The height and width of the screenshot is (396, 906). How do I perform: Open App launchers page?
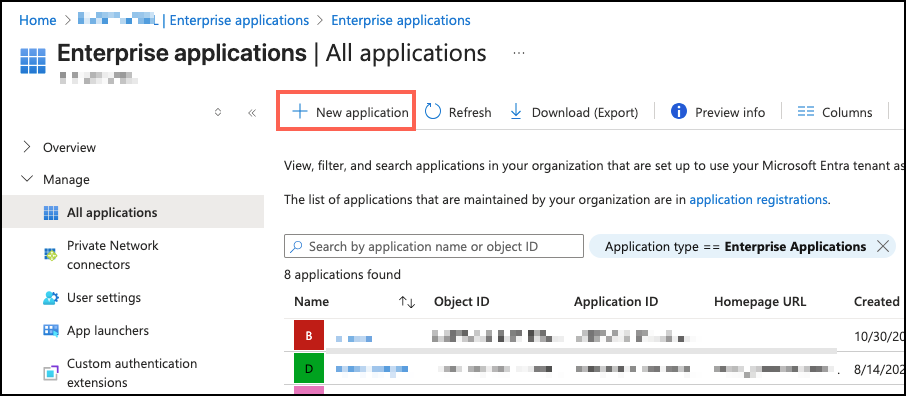[108, 331]
